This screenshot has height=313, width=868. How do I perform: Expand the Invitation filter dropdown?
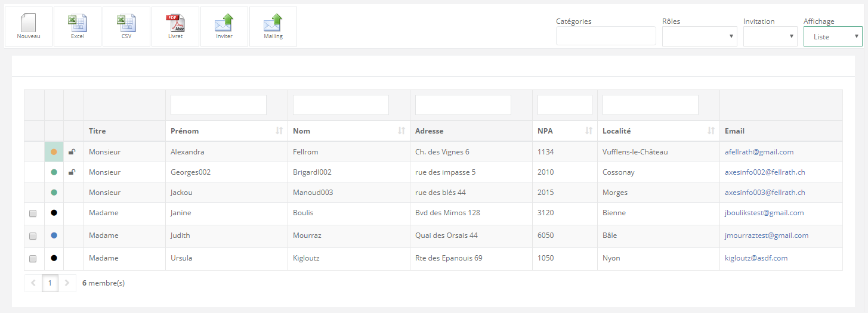[770, 36]
